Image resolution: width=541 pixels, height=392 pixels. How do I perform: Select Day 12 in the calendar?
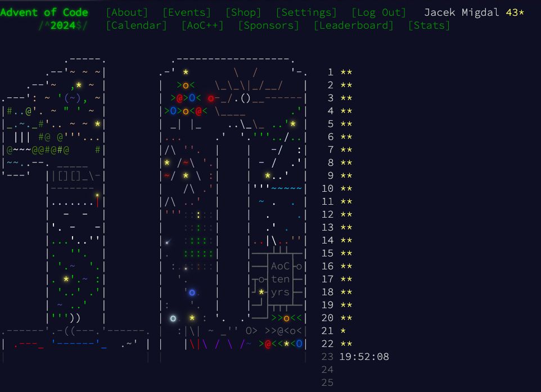(337, 214)
